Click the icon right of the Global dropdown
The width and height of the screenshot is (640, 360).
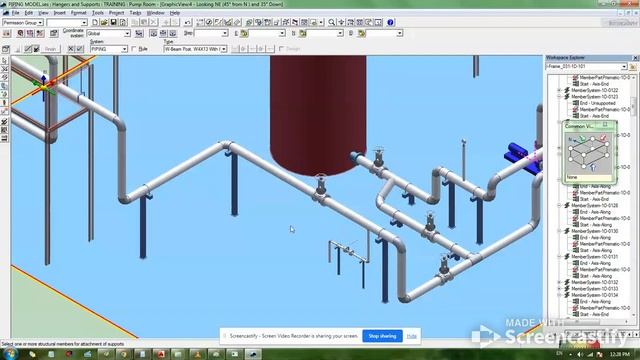[x=139, y=33]
